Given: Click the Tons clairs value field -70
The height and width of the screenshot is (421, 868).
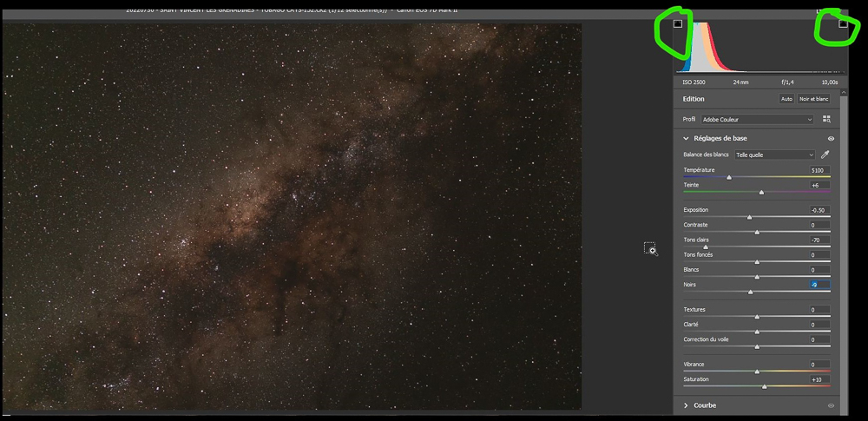Looking at the screenshot, I should [x=819, y=240].
